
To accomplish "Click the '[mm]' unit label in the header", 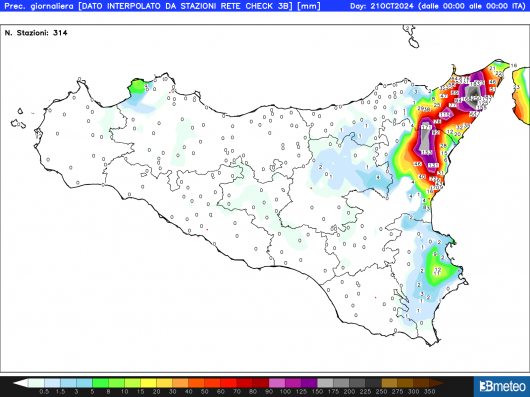I will (308, 6).
